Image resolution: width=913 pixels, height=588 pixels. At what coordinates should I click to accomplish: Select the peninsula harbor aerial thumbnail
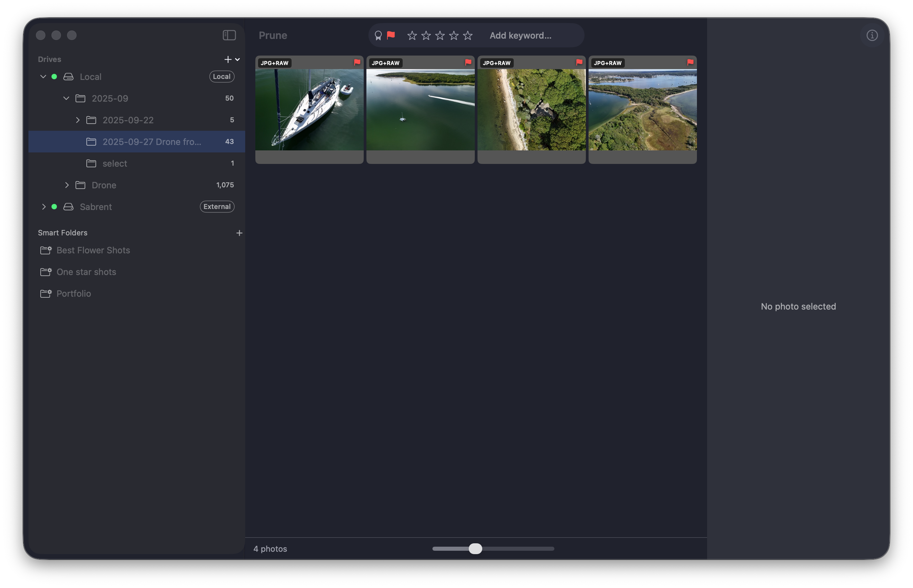coord(642,110)
